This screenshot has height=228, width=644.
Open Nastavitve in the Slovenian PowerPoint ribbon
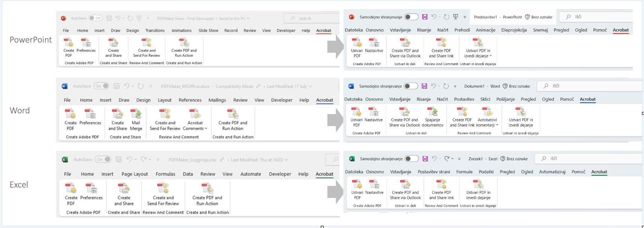click(x=374, y=46)
